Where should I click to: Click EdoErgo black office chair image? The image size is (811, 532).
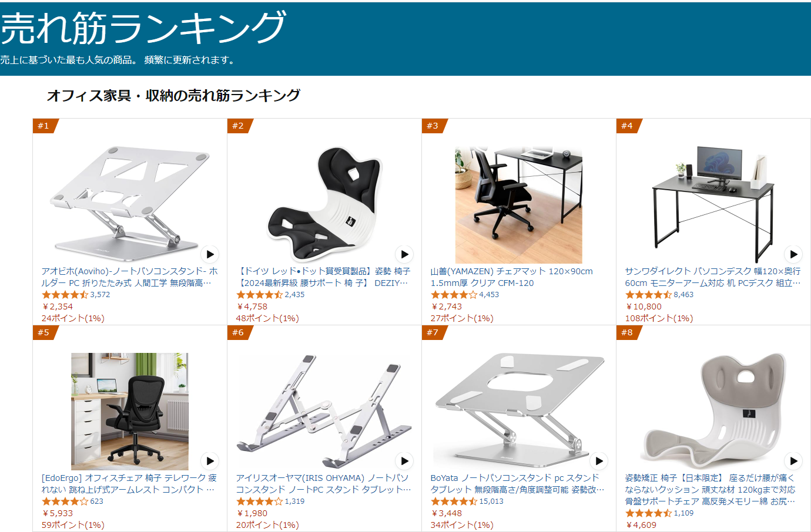point(130,412)
